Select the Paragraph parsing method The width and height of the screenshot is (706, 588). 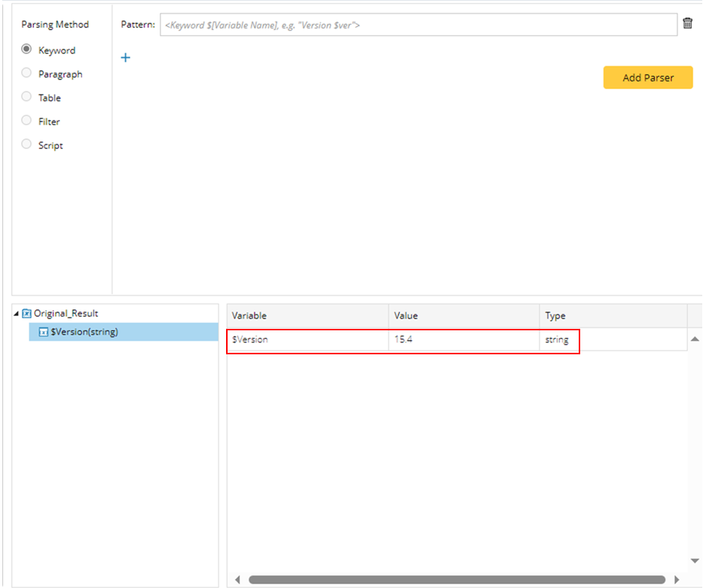(27, 73)
